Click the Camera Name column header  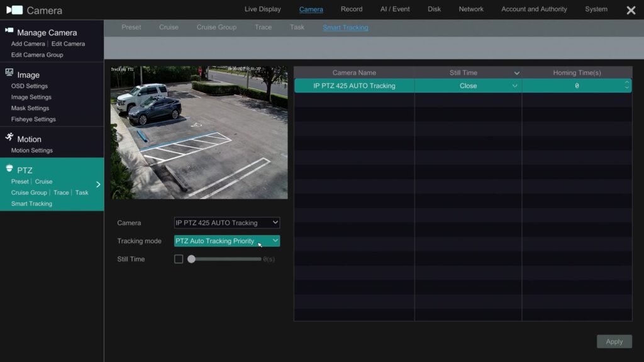tap(354, 73)
